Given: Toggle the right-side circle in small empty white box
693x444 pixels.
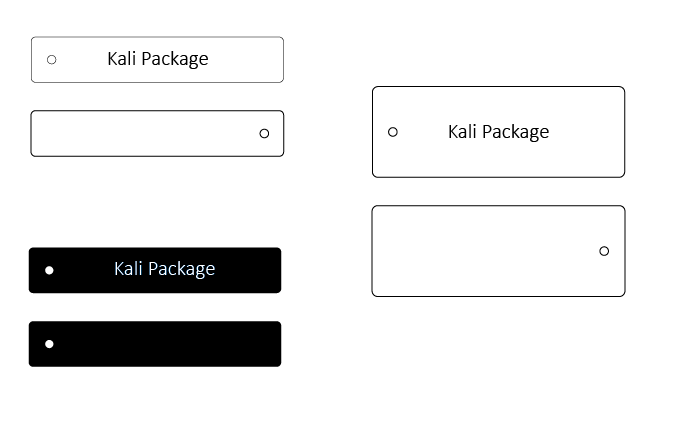Looking at the screenshot, I should pyautogui.click(x=264, y=134).
